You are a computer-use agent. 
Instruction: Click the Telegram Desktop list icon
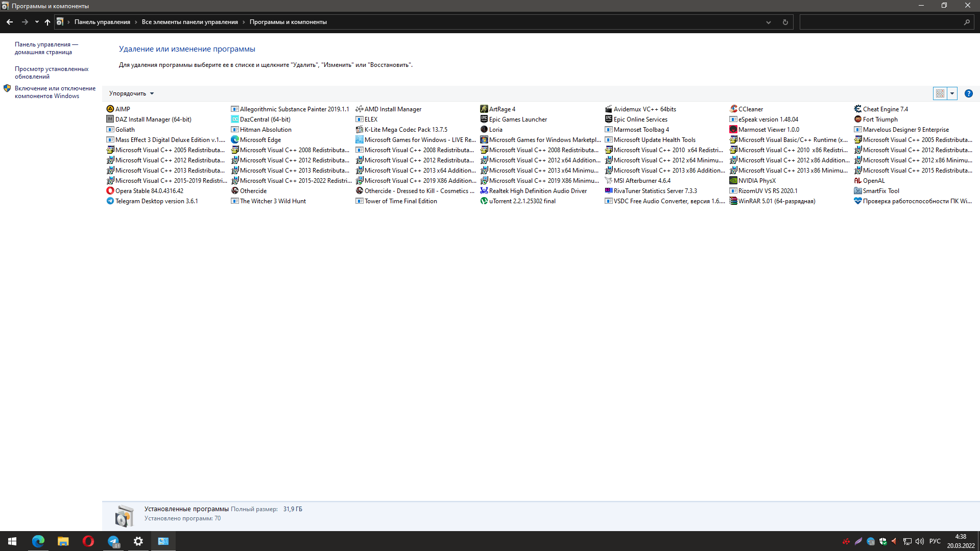(110, 201)
